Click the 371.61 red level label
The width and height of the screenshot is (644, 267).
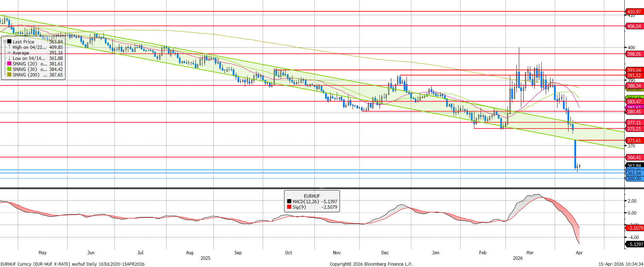[634, 141]
